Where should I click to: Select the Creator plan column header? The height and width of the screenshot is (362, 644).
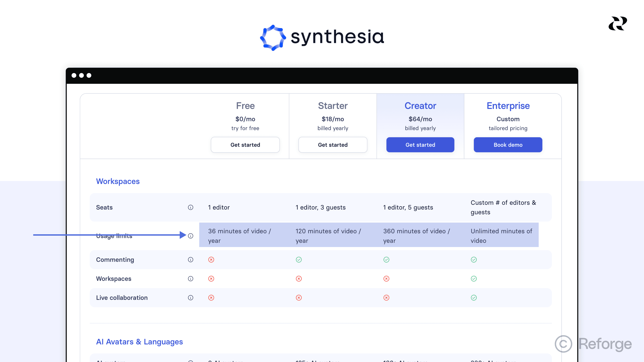click(x=420, y=106)
